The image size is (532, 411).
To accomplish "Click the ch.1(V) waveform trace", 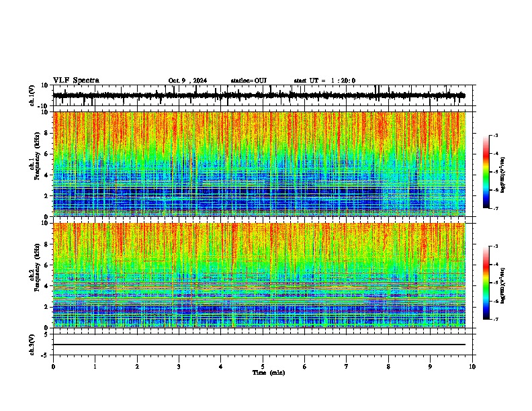I will [259, 95].
